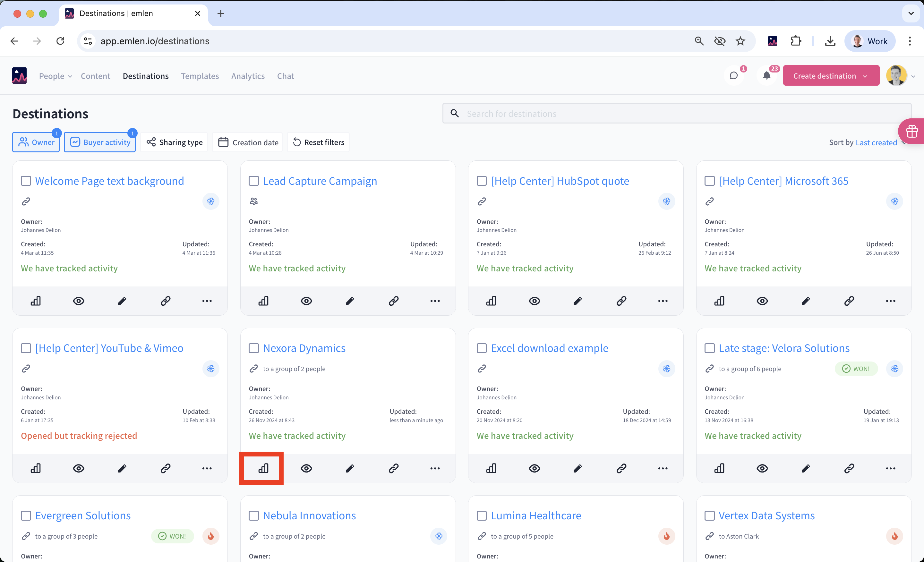
Task: Preview the Lead Capture Campaign destination
Action: (306, 301)
